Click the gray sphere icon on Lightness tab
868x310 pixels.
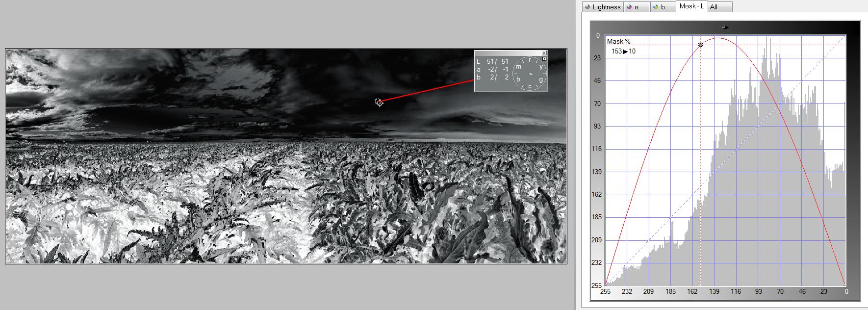pyautogui.click(x=587, y=7)
